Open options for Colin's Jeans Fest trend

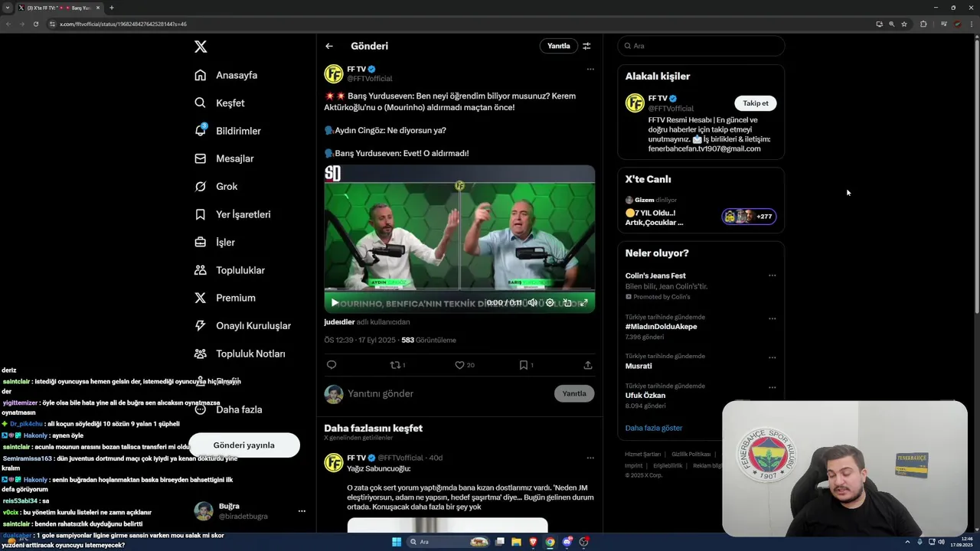(773, 275)
